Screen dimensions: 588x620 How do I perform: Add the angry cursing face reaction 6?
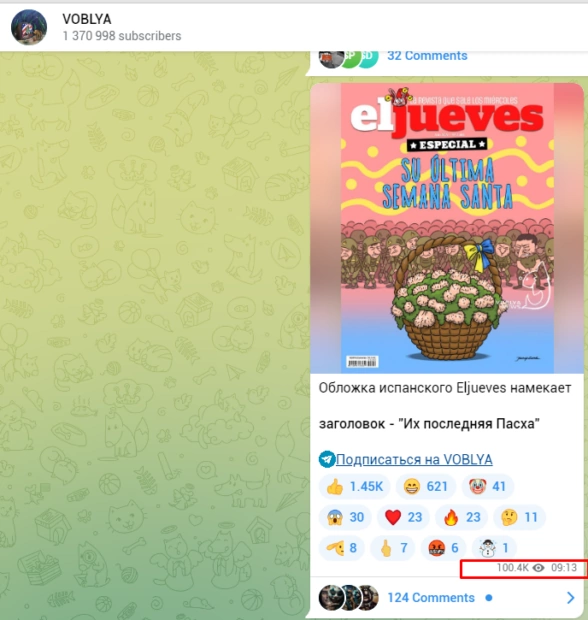tap(443, 548)
